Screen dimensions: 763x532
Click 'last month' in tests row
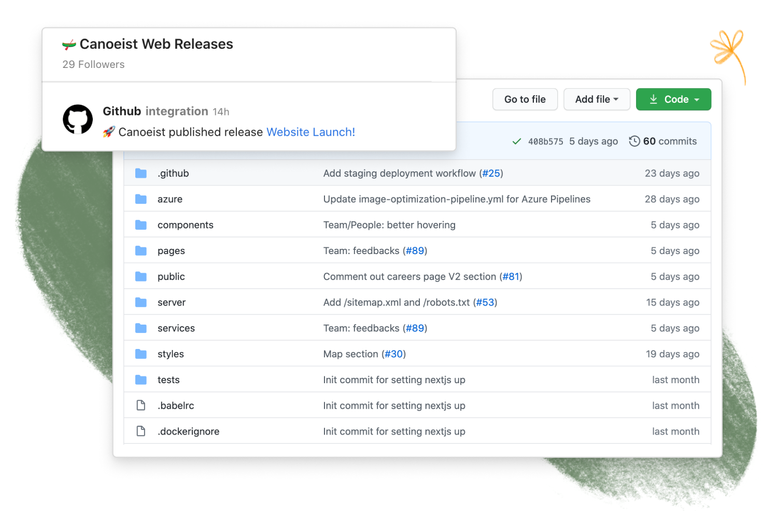point(675,380)
